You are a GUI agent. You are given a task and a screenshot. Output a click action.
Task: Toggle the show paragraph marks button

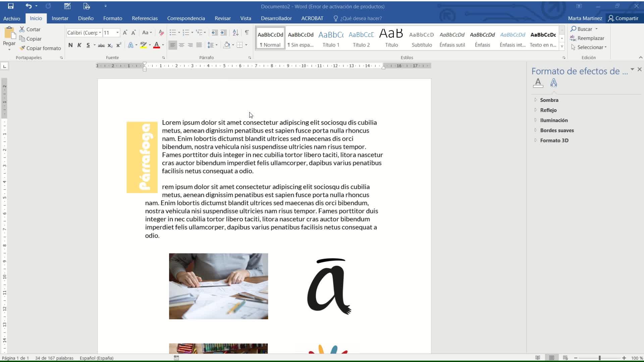click(x=247, y=33)
